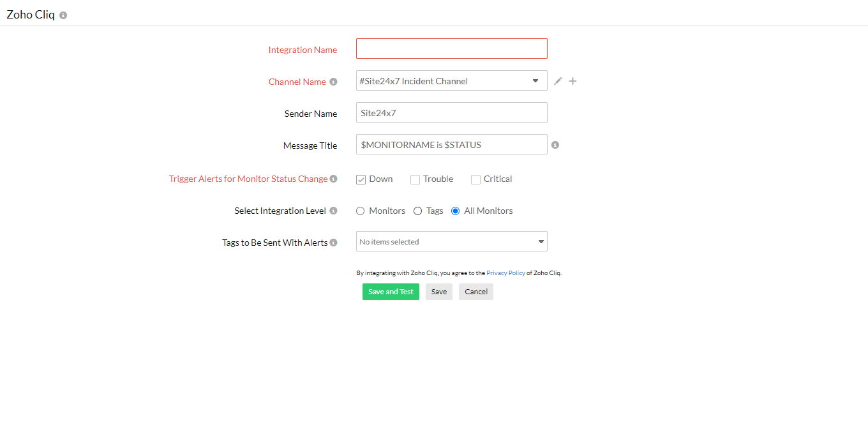
Task: Open the Privacy Policy link
Action: point(505,273)
